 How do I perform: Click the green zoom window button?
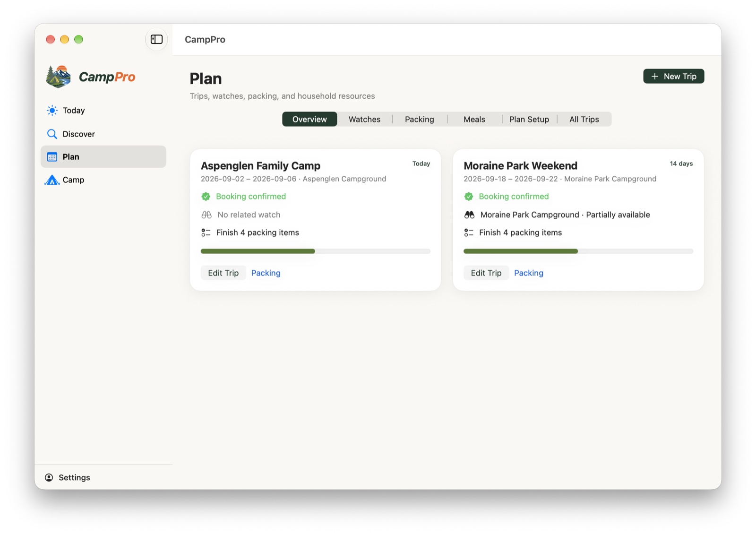78,39
